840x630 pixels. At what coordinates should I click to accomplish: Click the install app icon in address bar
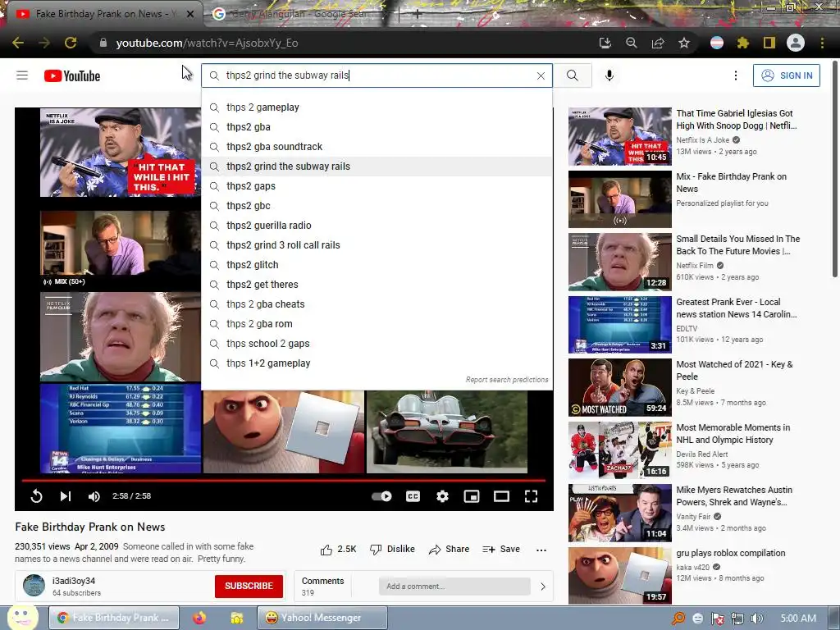click(605, 43)
